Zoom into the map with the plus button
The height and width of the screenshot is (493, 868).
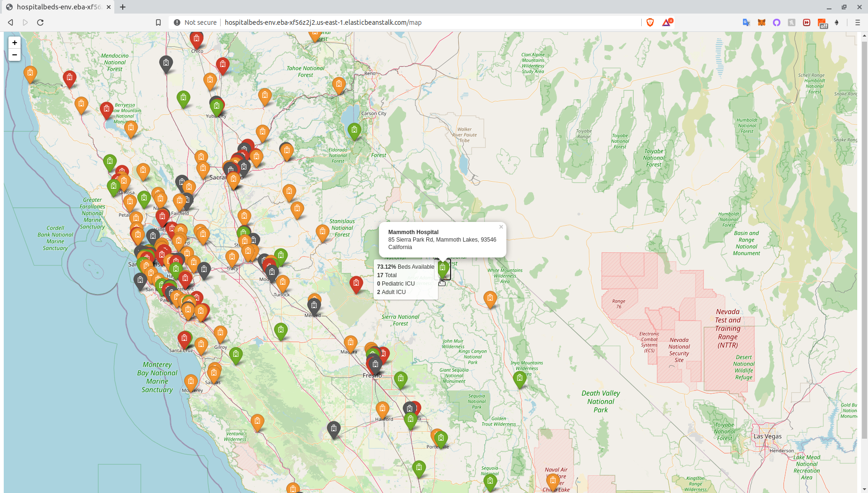tap(15, 43)
